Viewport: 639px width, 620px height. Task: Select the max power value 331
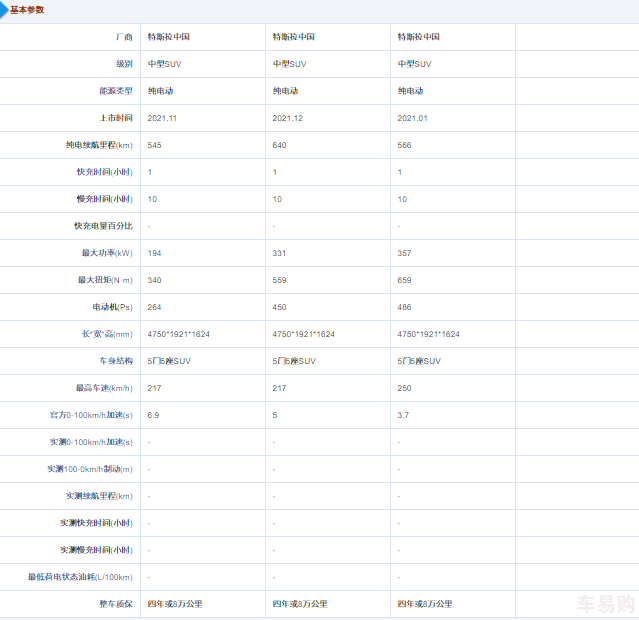pos(280,253)
